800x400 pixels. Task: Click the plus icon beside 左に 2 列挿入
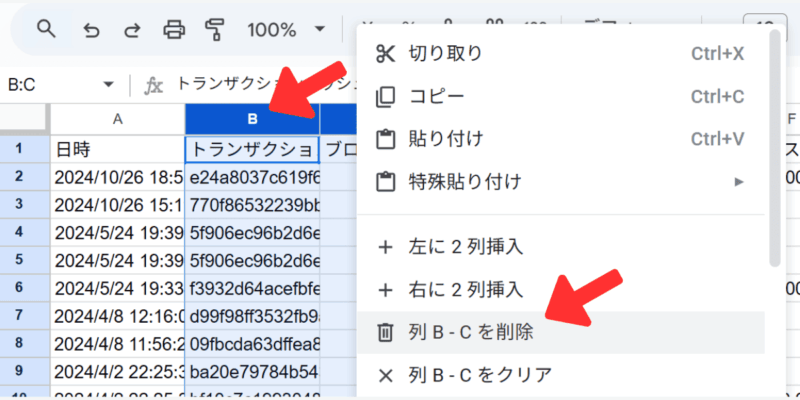coord(385,248)
